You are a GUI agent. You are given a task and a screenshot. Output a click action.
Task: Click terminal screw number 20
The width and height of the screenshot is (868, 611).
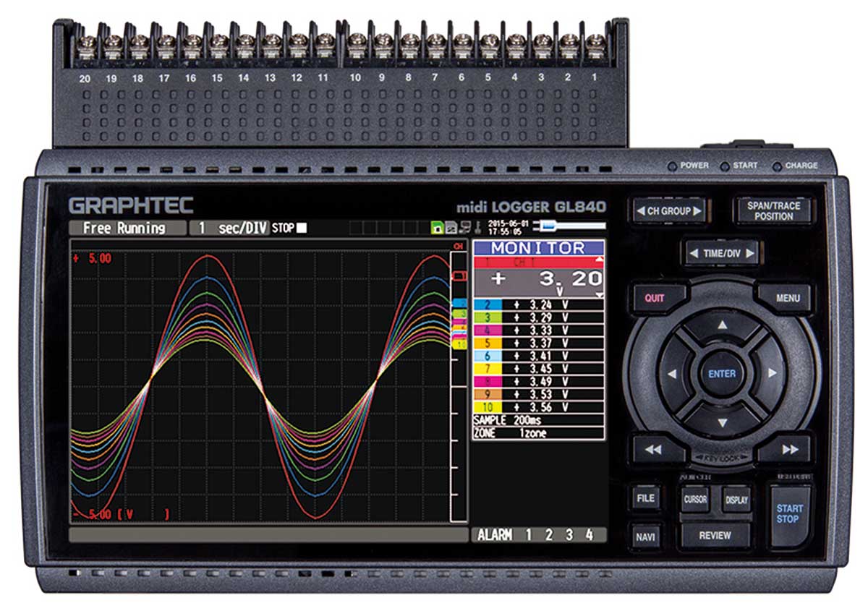pos(86,46)
